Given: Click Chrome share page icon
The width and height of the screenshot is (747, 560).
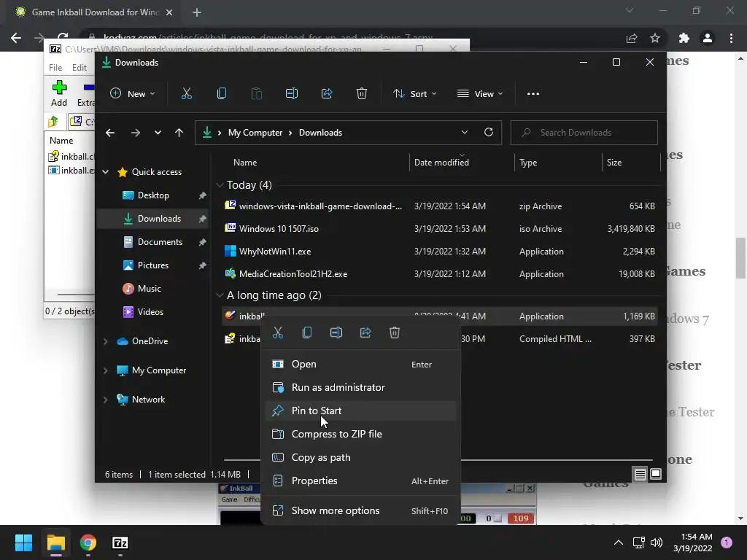Looking at the screenshot, I should 632,38.
